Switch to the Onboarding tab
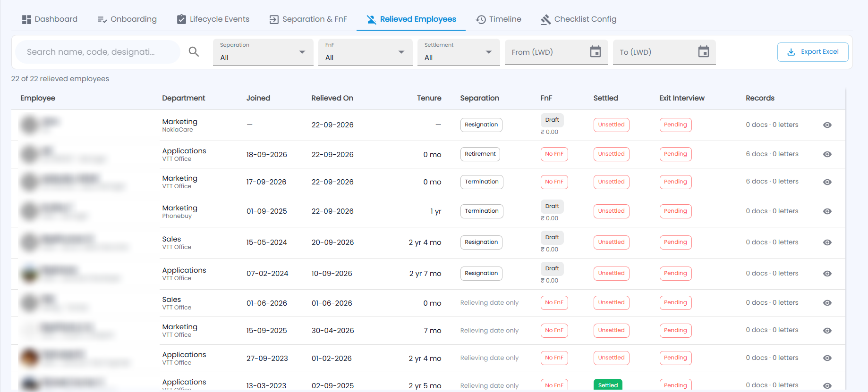Screen dimensions: 868x392 tap(127, 19)
